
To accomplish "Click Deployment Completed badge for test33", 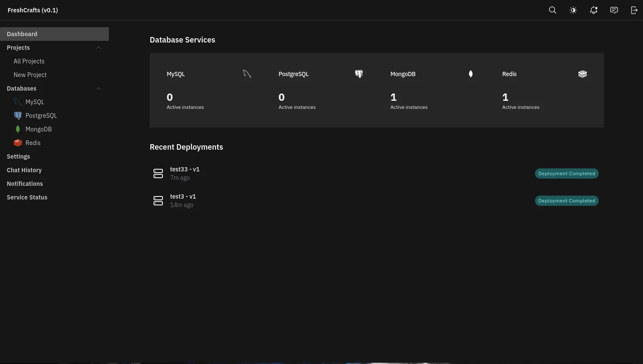I will [566, 173].
